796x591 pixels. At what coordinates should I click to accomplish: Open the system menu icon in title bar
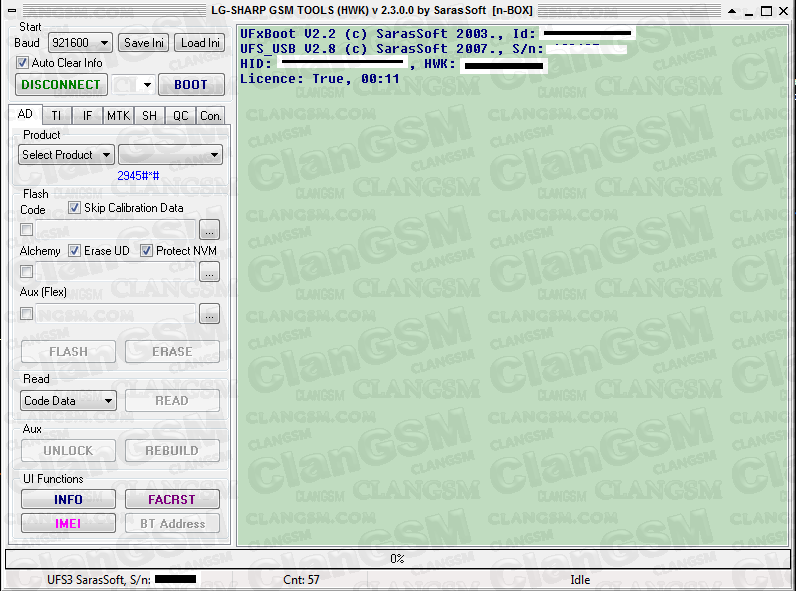tap(11, 10)
